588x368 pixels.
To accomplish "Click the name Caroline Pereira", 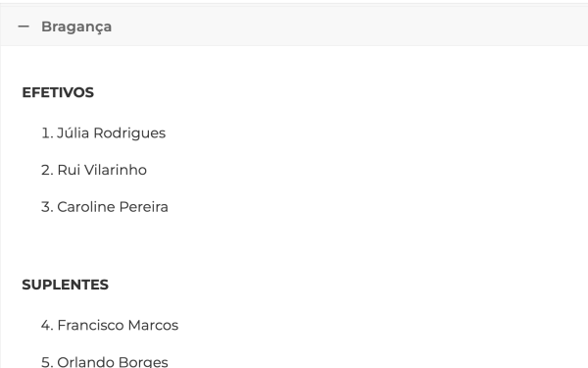I will coord(113,207).
